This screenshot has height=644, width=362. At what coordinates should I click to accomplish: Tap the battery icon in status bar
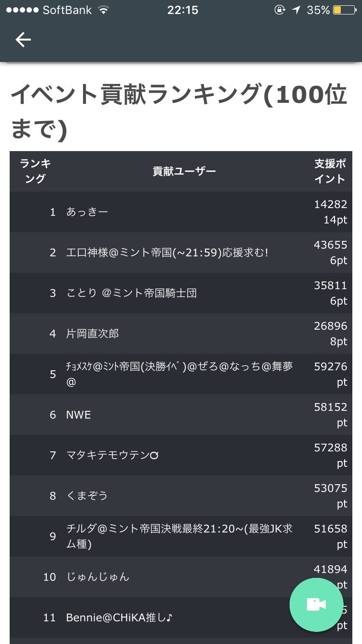pyautogui.click(x=344, y=10)
